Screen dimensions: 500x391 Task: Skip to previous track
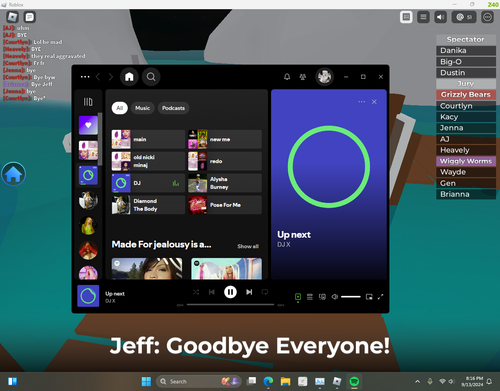coord(212,292)
